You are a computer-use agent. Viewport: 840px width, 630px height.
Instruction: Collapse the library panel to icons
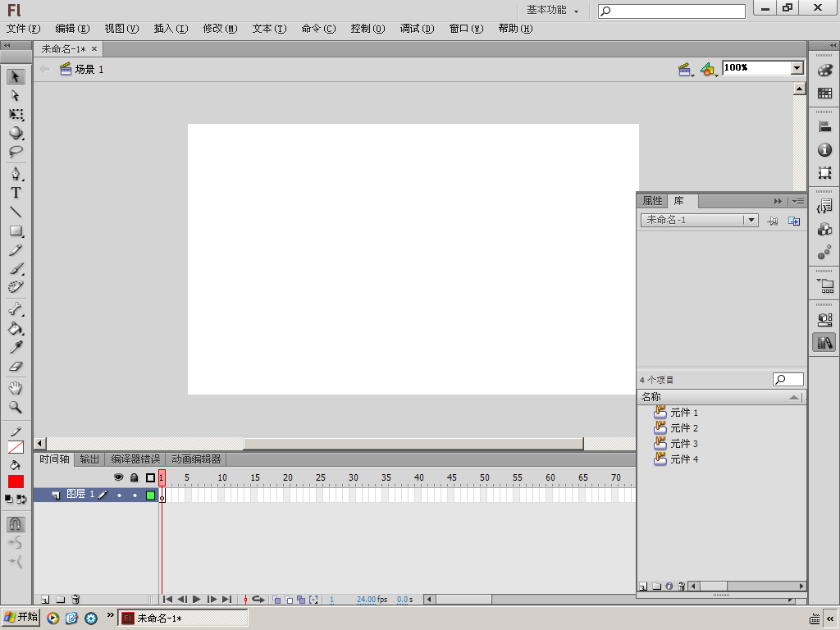coord(778,202)
